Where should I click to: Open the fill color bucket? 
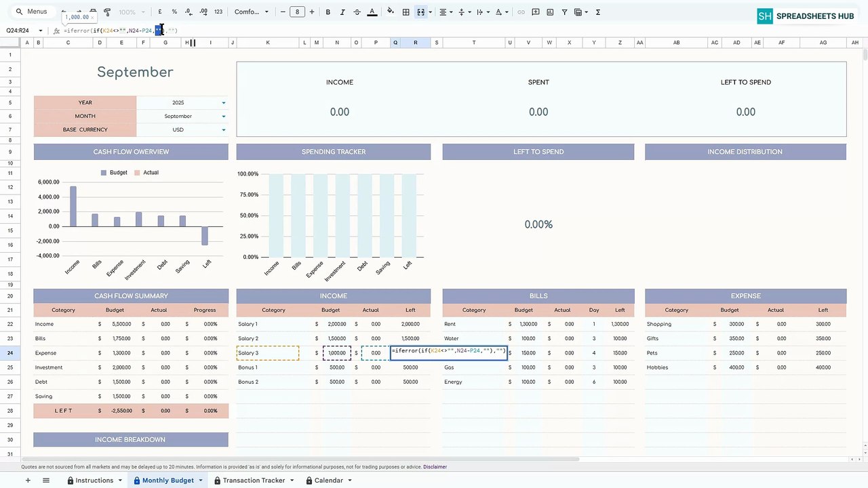391,12
